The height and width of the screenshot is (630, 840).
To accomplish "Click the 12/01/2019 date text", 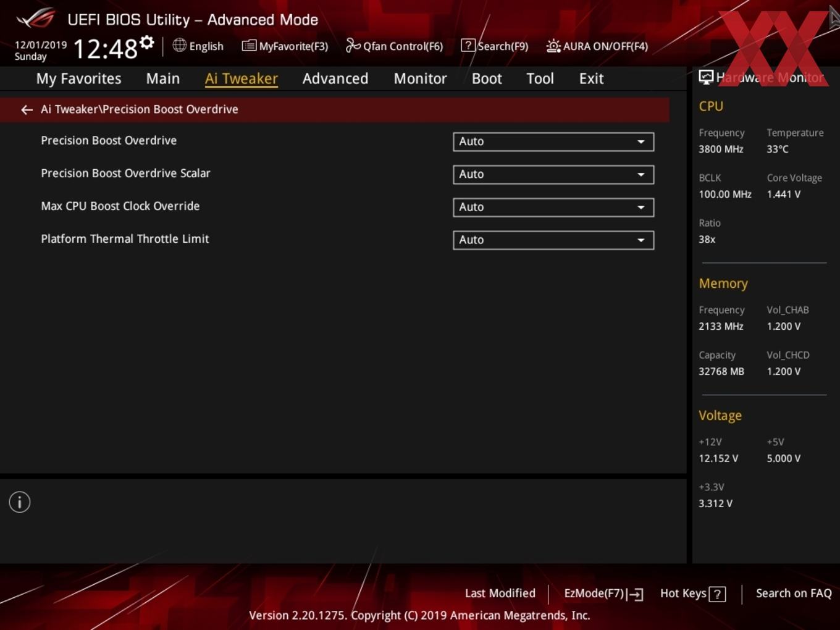I will tap(41, 44).
